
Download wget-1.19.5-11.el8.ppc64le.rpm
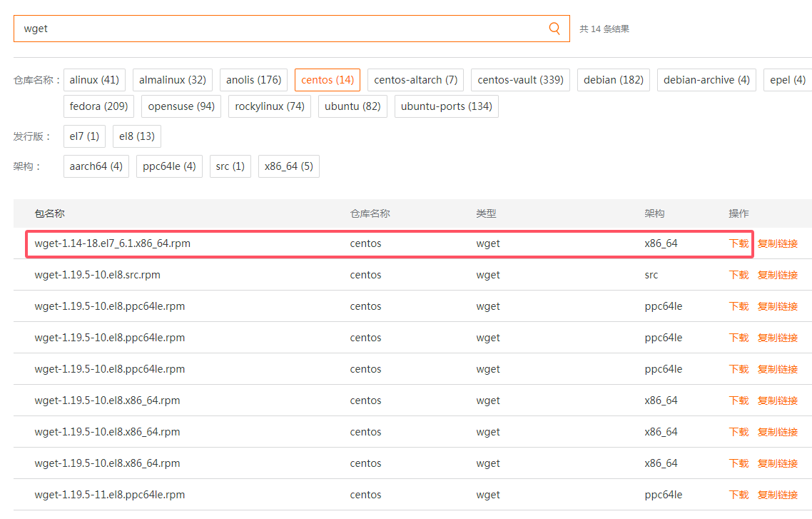click(x=739, y=495)
